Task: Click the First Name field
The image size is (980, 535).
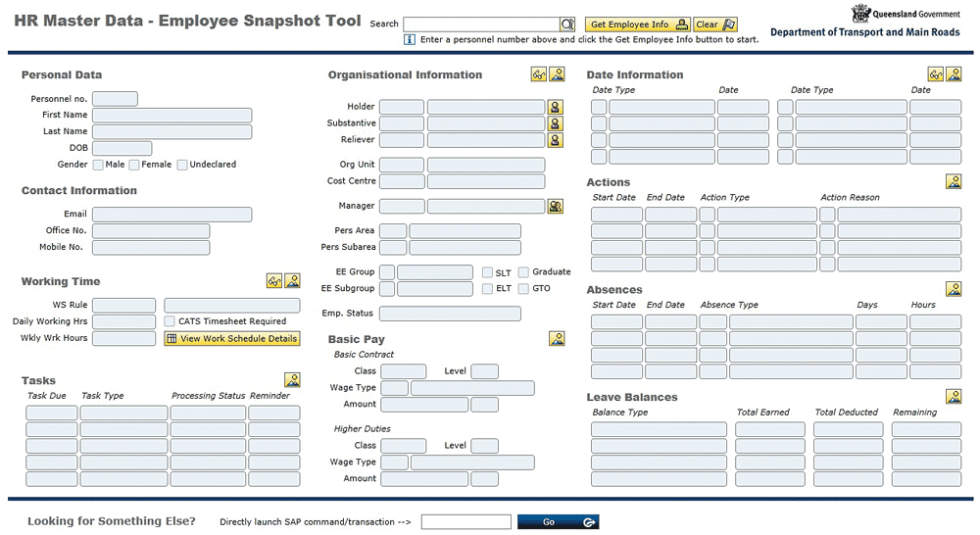Action: (x=171, y=115)
